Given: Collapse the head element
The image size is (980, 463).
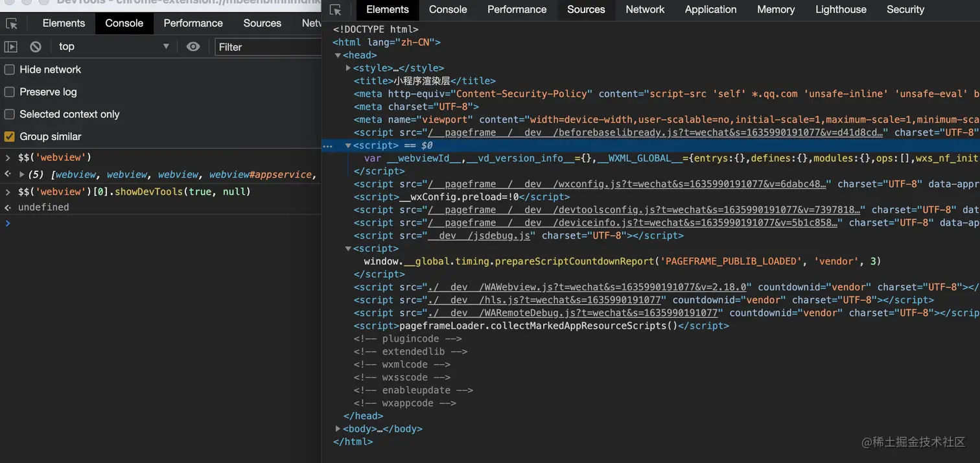Looking at the screenshot, I should tap(338, 55).
